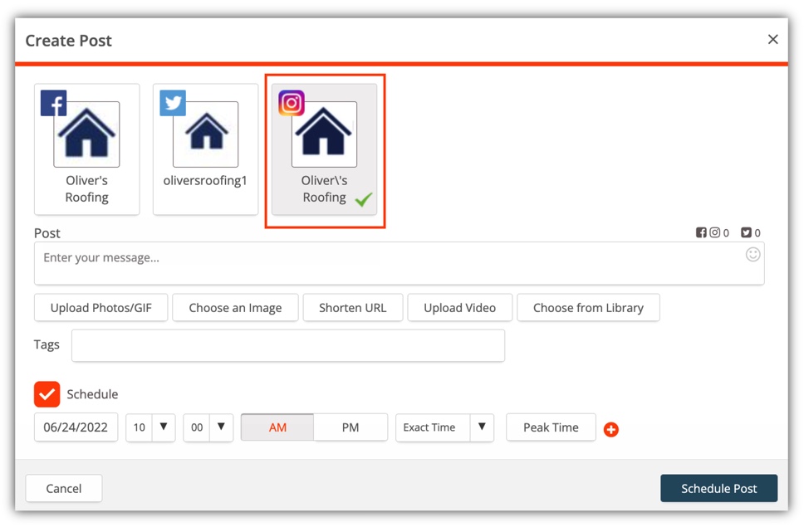The height and width of the screenshot is (532, 804).
Task: Click Shorten URL button
Action: 353,308
